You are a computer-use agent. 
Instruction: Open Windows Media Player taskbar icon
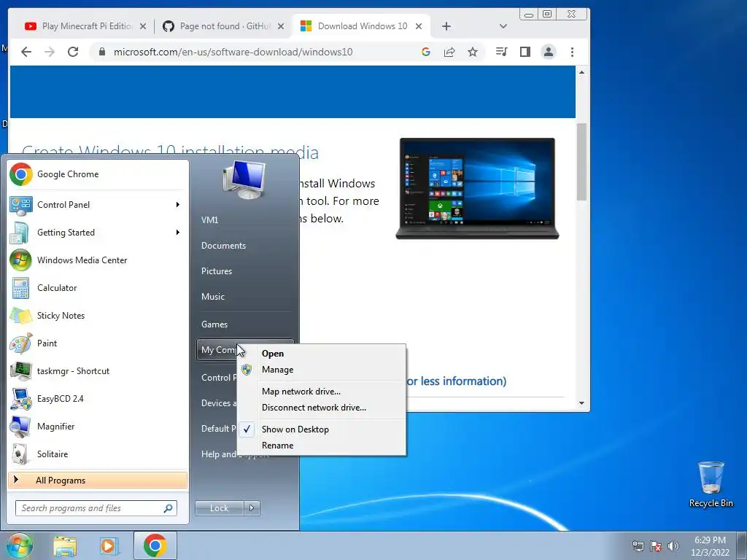[109, 545]
